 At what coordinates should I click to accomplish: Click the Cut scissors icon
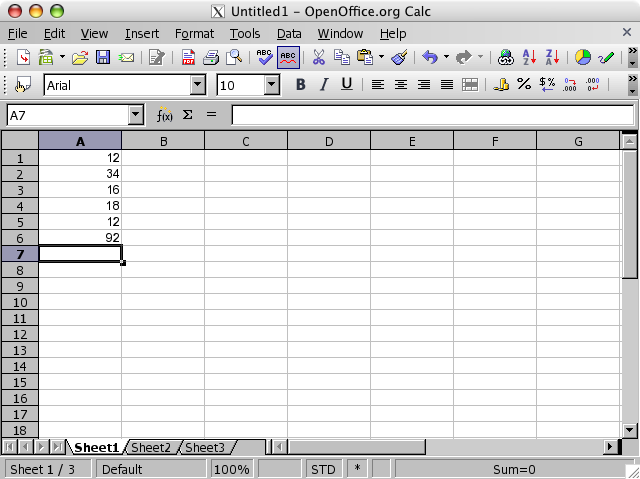coord(318,57)
